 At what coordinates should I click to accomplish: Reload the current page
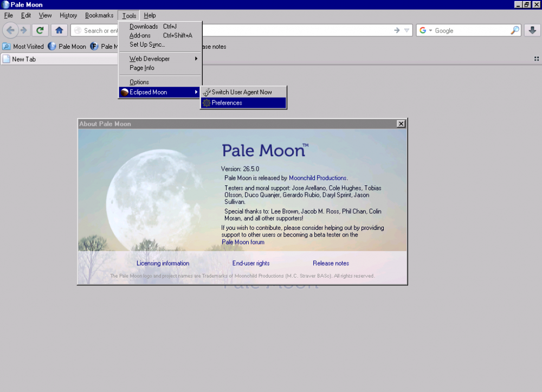point(40,30)
